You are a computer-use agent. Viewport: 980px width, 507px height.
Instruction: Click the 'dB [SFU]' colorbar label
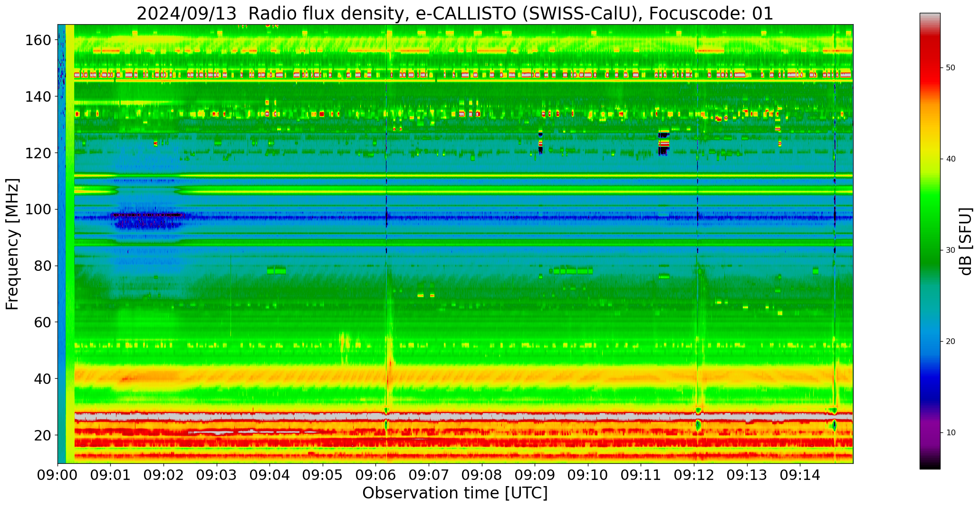coord(965,241)
